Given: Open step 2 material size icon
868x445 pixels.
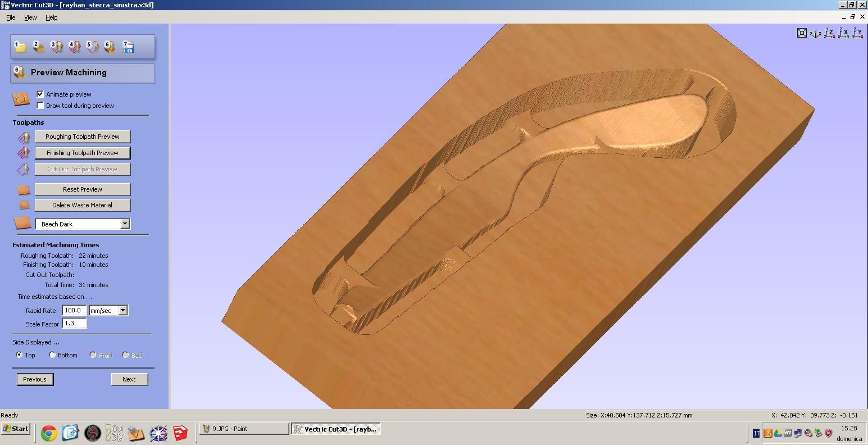Looking at the screenshot, I should pos(38,47).
